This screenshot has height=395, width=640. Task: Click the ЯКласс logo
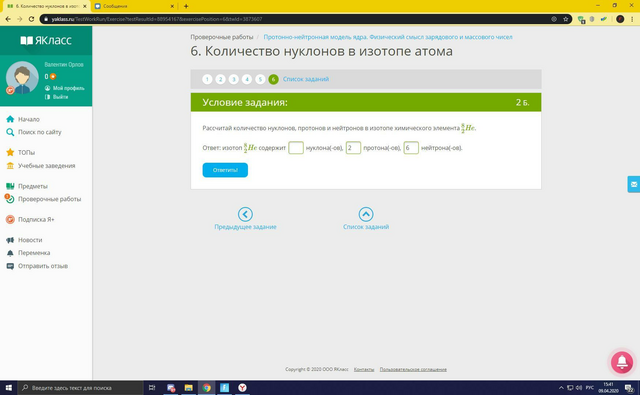click(x=46, y=40)
